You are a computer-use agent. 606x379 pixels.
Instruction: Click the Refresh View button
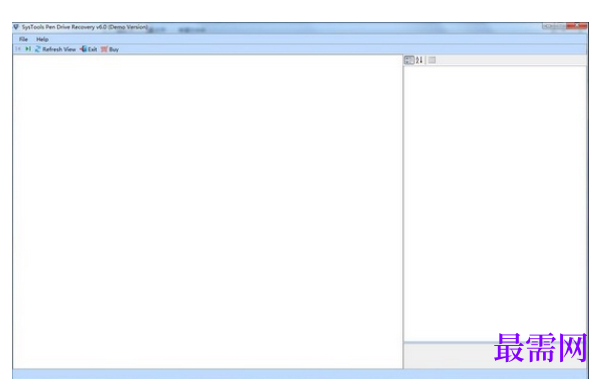pos(55,49)
